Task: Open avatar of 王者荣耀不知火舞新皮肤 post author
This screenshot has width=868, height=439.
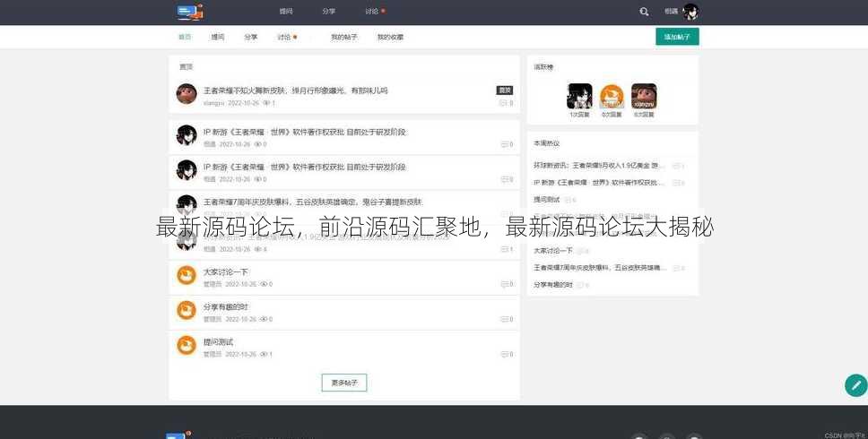Action: (x=187, y=94)
